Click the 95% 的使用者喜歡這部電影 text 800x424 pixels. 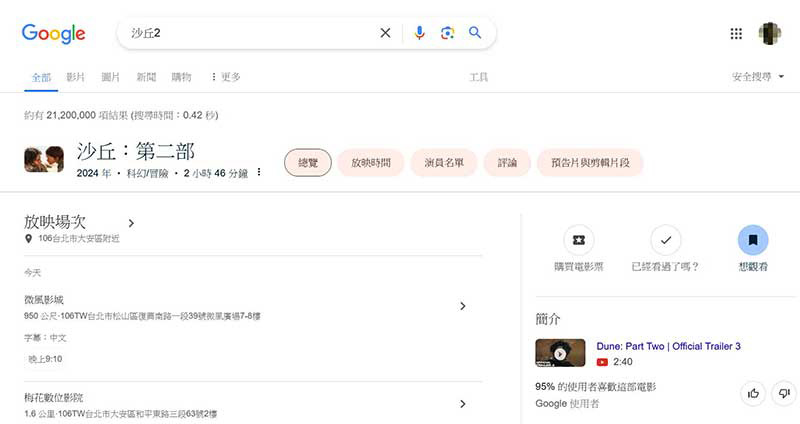tap(595, 387)
